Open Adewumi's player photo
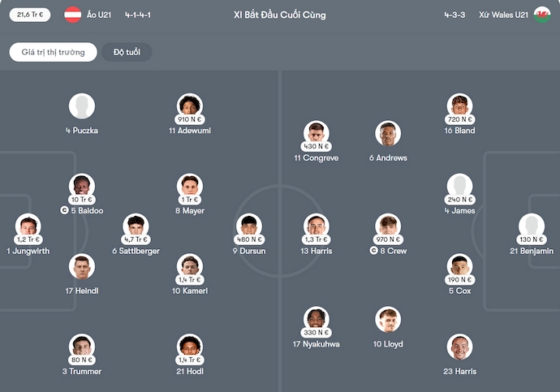Image resolution: width=560 pixels, height=392 pixels. point(190,106)
